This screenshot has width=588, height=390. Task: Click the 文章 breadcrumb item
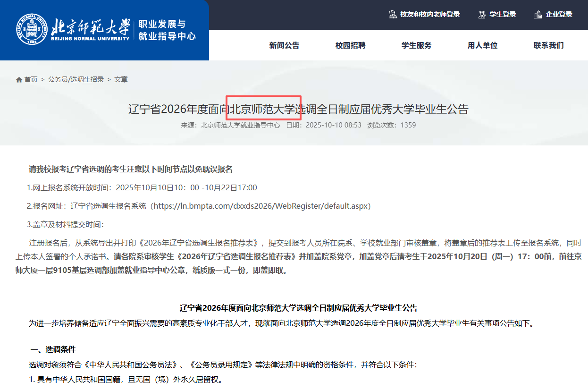tap(121, 79)
